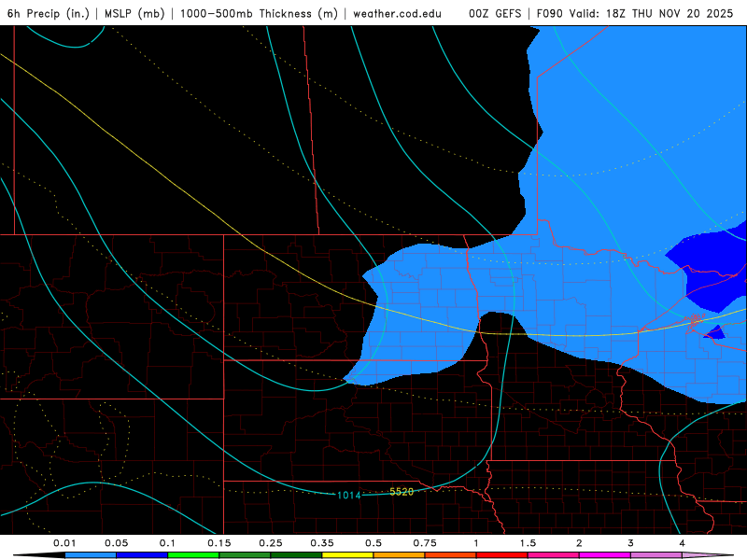
Task: Click the legend value 4
Action: (x=683, y=543)
